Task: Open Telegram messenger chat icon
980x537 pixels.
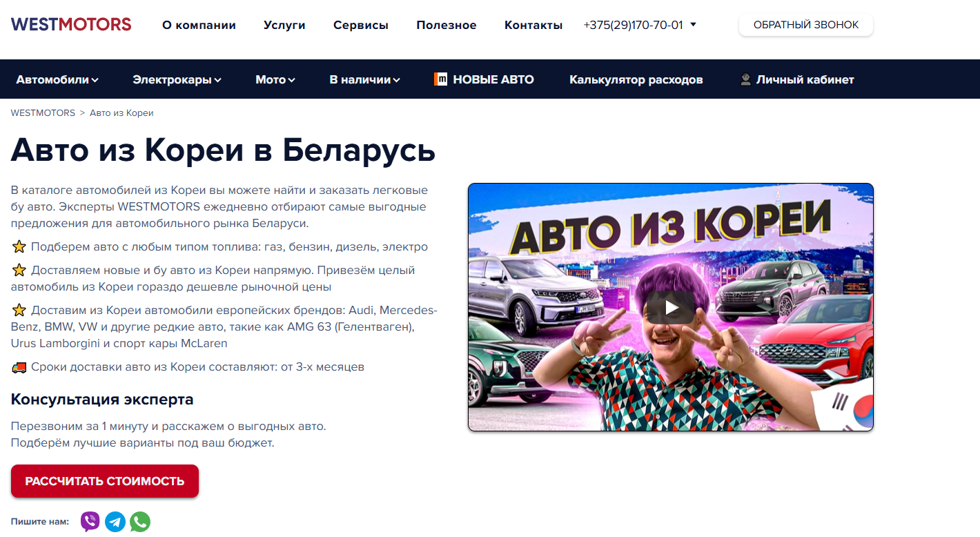Action: click(115, 521)
